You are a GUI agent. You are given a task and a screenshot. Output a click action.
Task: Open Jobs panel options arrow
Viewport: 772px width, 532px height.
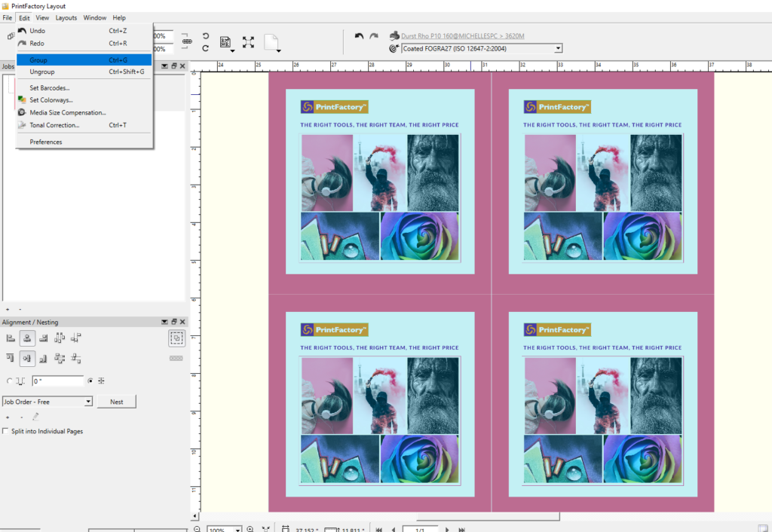(x=164, y=66)
